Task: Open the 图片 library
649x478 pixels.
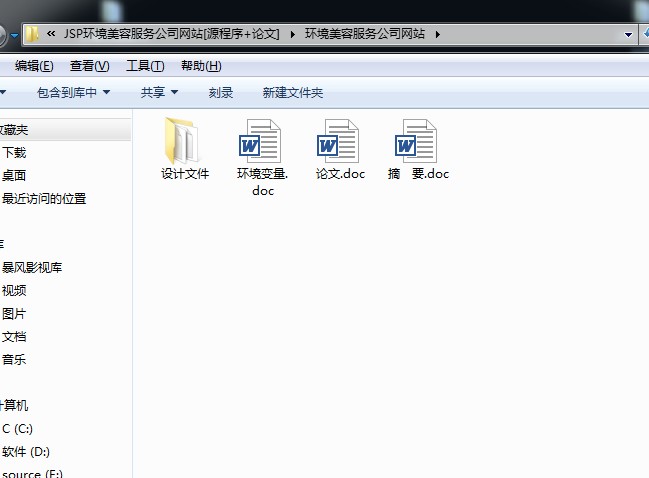Action: pos(14,314)
